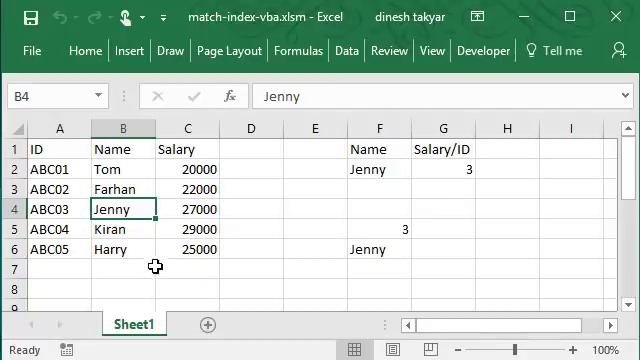Select column A header
The width and height of the screenshot is (640, 360).
(x=60, y=129)
